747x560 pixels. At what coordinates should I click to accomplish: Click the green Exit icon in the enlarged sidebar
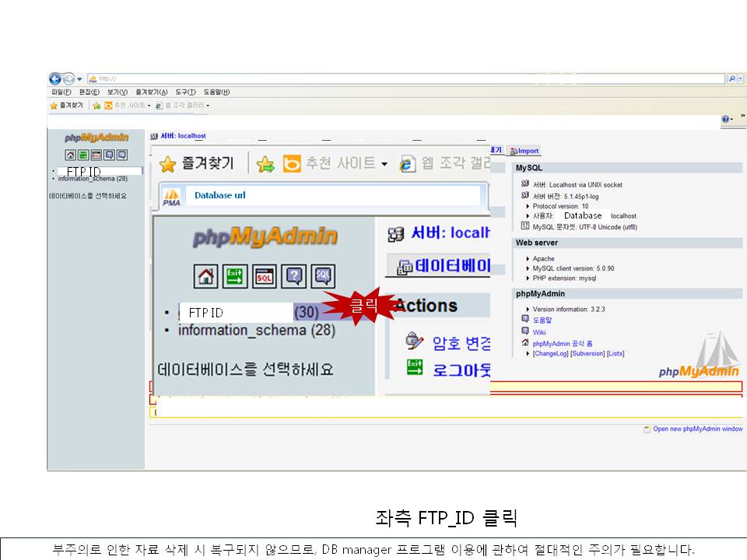click(x=235, y=275)
